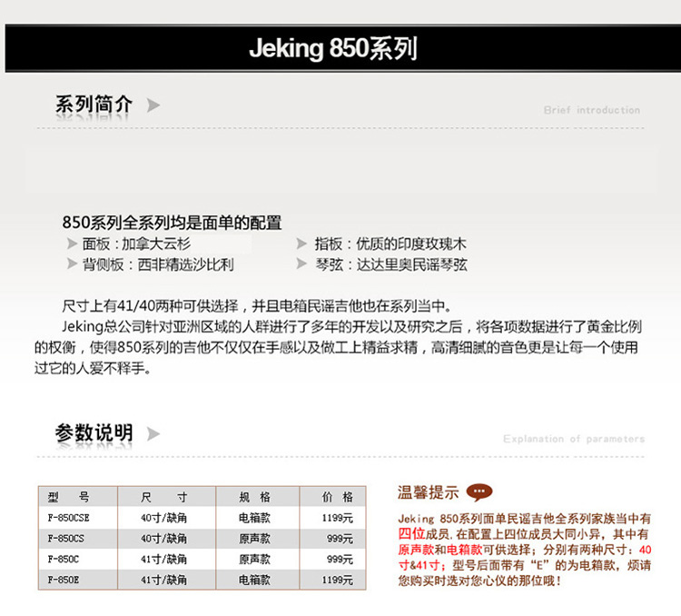Image resolution: width=681 pixels, height=616 pixels.
Task: Click 电箱款 in the F-850E row
Action: [x=254, y=580]
